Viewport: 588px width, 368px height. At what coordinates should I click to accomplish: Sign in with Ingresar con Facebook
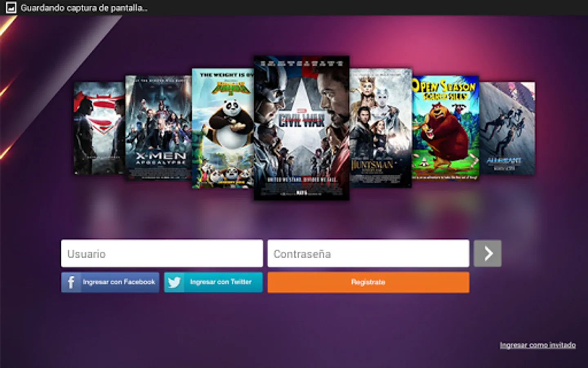[x=110, y=282]
